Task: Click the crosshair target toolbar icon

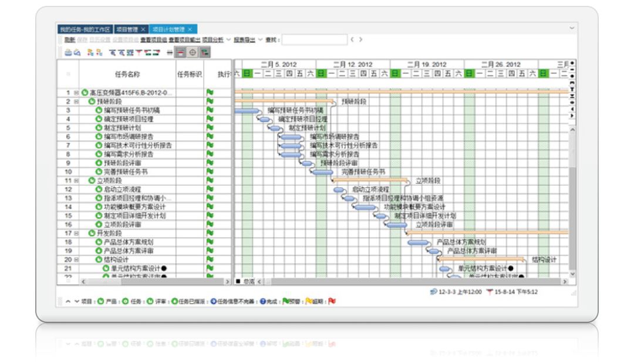Action: coord(193,52)
